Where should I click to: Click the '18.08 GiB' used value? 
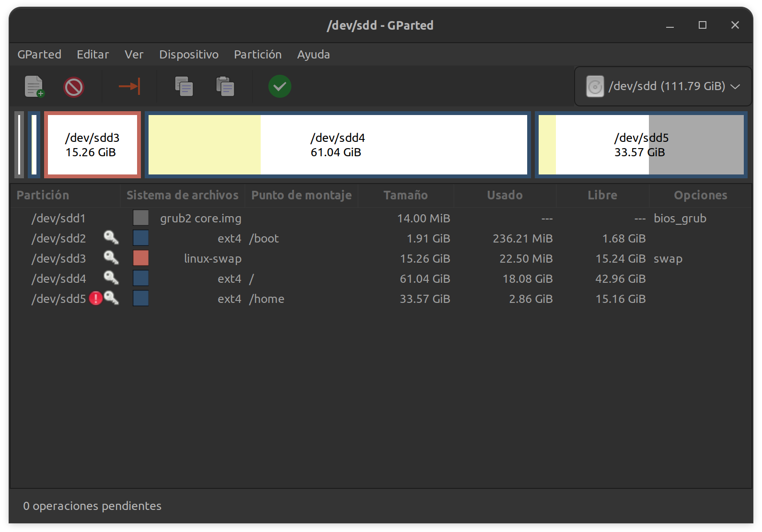(528, 279)
